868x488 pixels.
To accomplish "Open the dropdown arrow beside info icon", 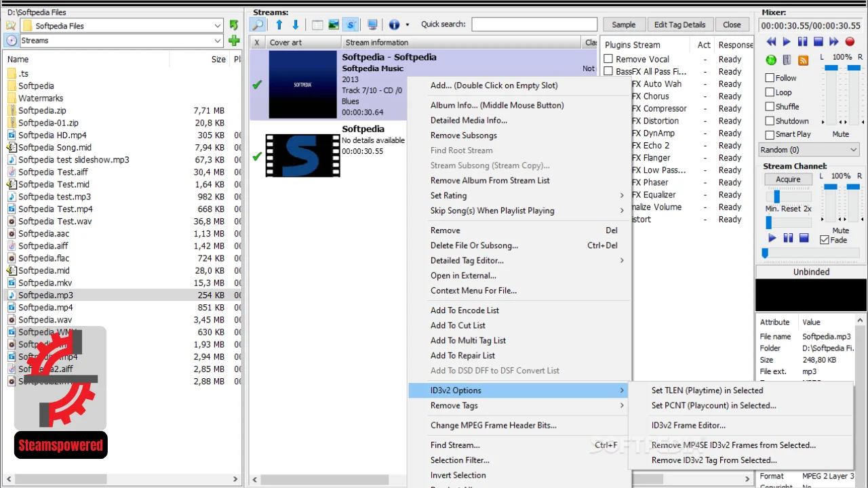I will pos(407,25).
